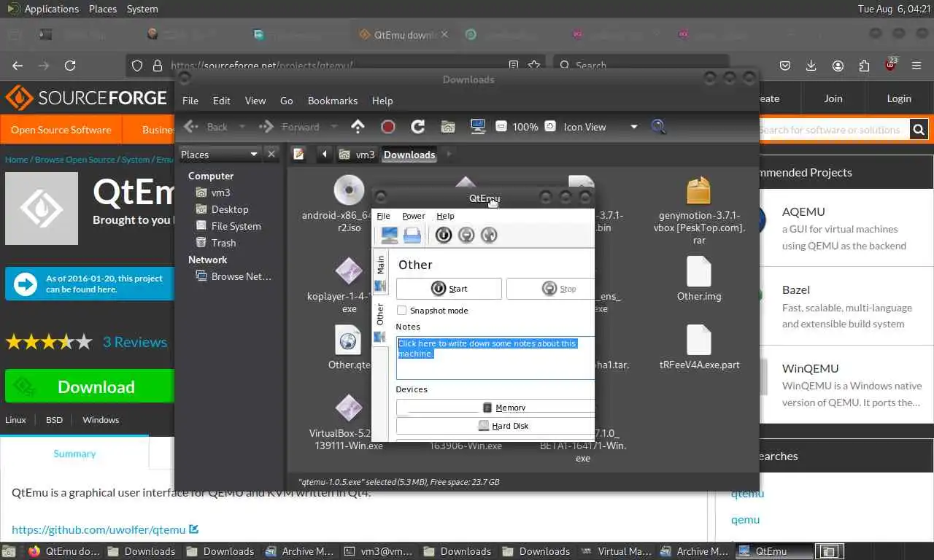
Task: Click the SourceForge search magnifier button
Action: click(x=919, y=130)
